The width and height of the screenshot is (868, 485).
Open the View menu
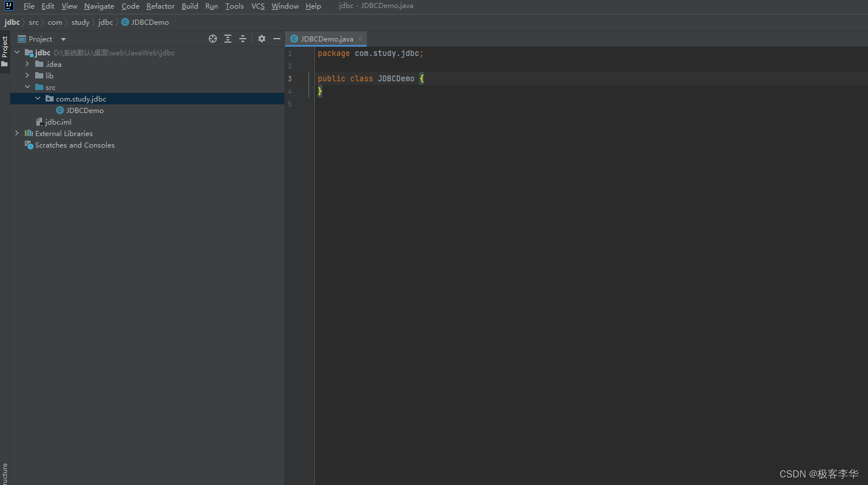click(69, 6)
